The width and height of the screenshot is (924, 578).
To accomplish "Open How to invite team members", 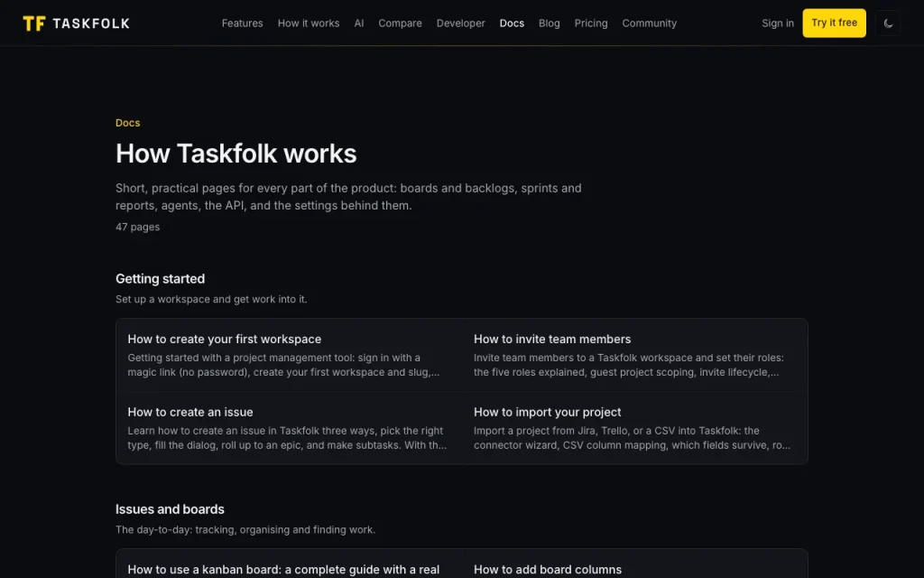I will (x=551, y=340).
